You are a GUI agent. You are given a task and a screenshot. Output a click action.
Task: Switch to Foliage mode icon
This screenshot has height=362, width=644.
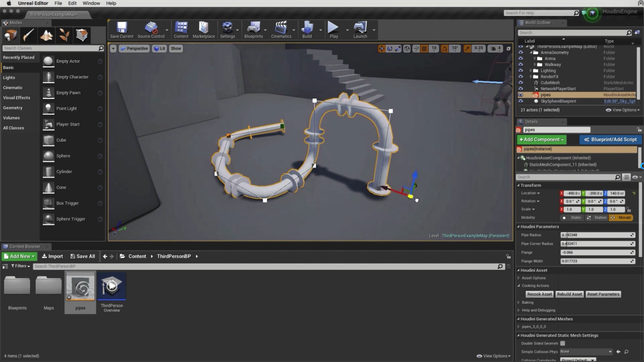64,35
